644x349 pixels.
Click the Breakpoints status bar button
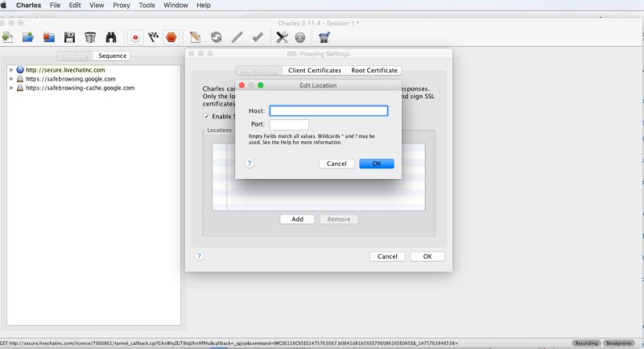tap(619, 343)
